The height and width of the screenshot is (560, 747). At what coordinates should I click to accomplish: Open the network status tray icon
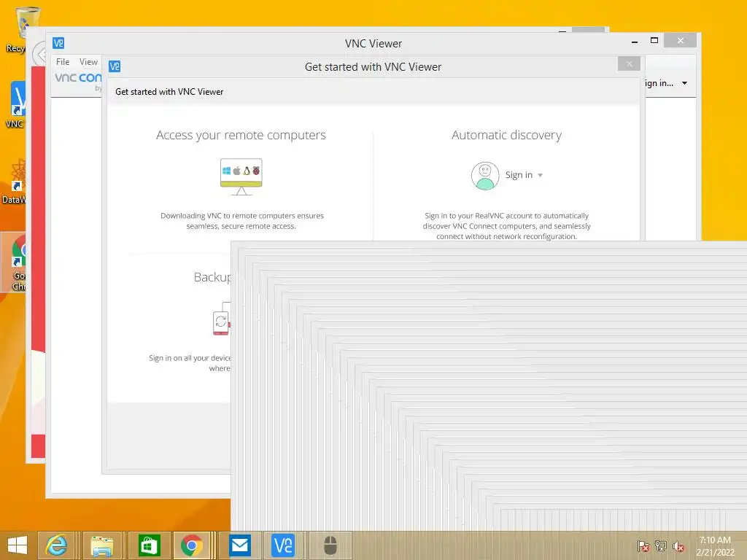point(661,546)
